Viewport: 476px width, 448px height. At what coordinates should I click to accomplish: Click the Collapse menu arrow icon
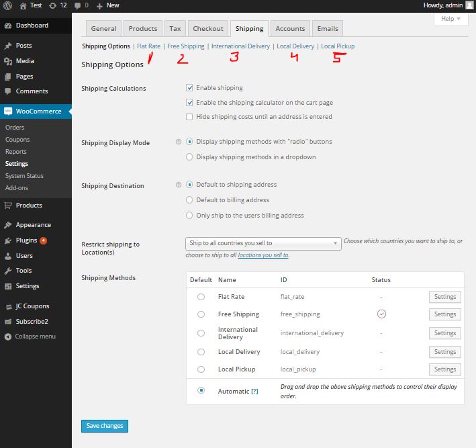[7, 336]
